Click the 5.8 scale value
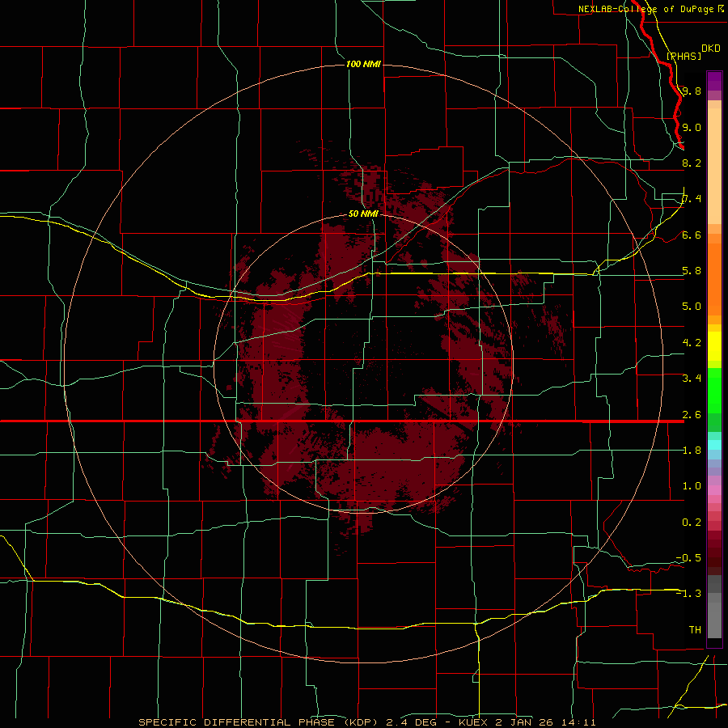 pos(692,271)
